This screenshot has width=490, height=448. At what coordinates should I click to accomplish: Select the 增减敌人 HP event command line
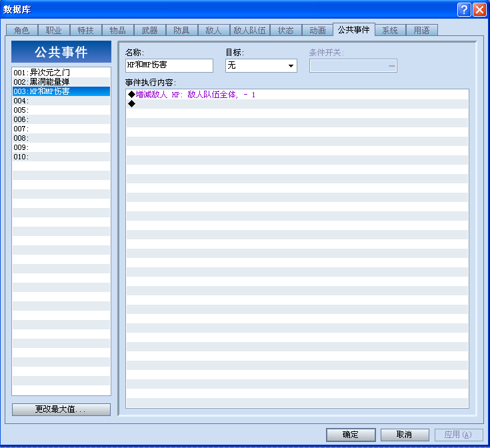297,95
